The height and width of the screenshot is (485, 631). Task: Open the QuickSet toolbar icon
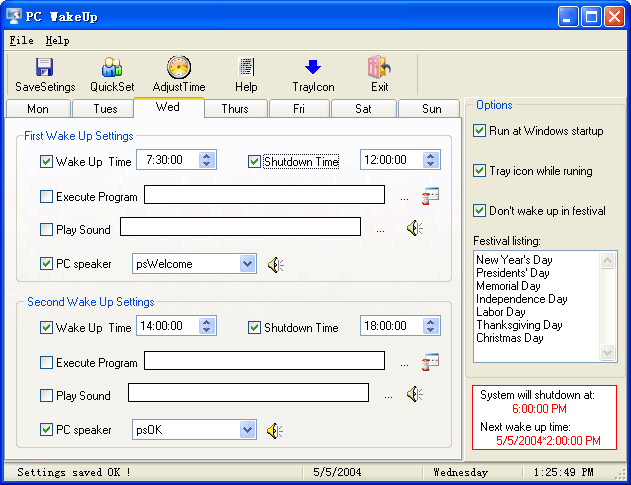[x=112, y=67]
